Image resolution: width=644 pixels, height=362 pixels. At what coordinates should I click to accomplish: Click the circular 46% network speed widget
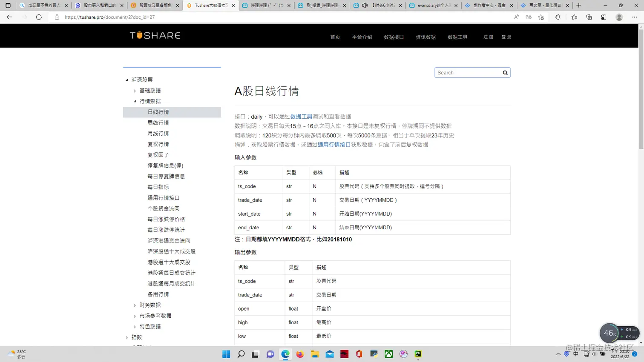(609, 333)
